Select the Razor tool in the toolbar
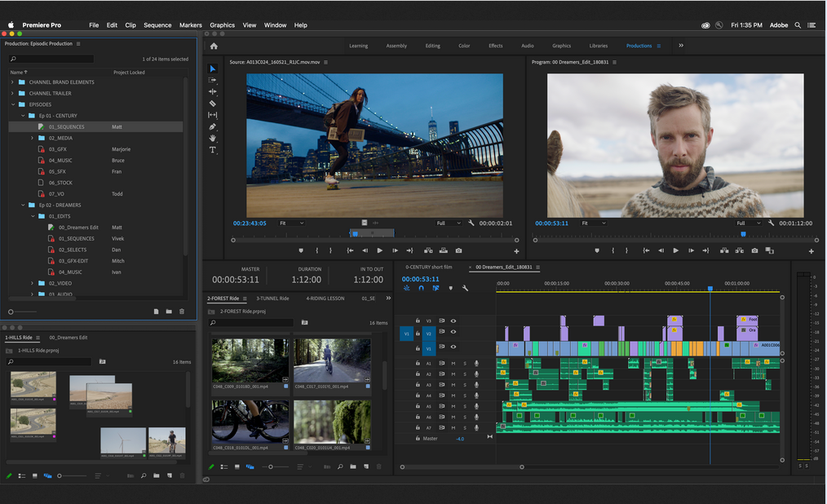 [x=213, y=104]
